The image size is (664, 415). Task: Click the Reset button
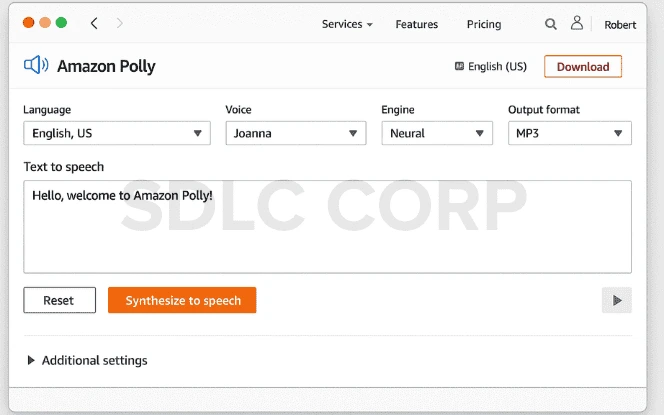59,300
